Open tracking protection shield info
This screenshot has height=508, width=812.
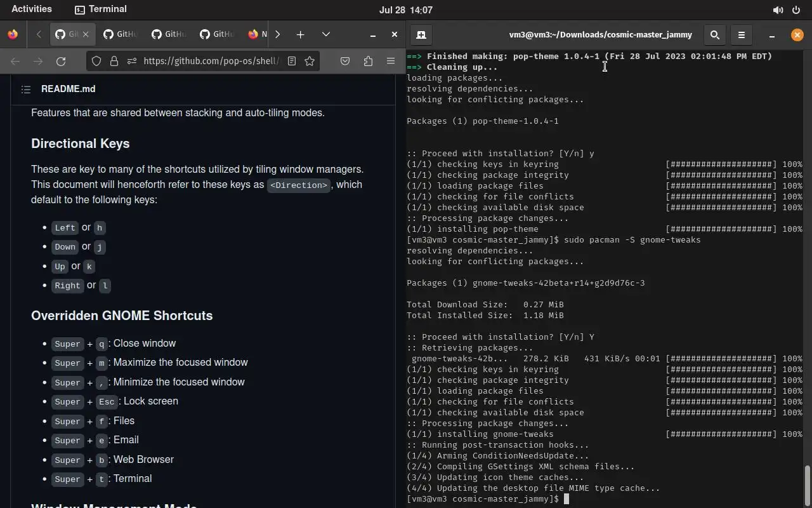coord(96,61)
